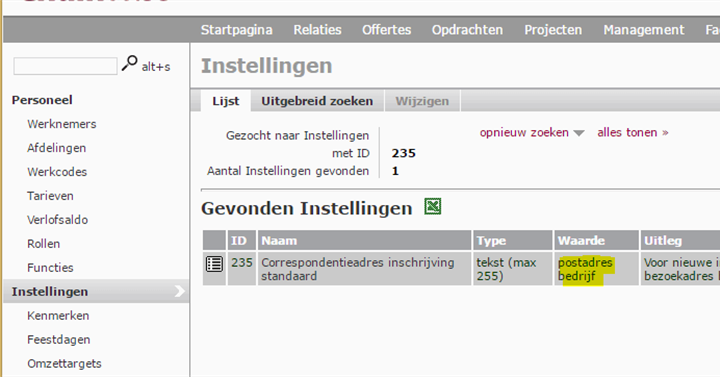This screenshot has height=377, width=720.
Task: Click the 'Gevonden Instellingen' heading
Action: 307,208
